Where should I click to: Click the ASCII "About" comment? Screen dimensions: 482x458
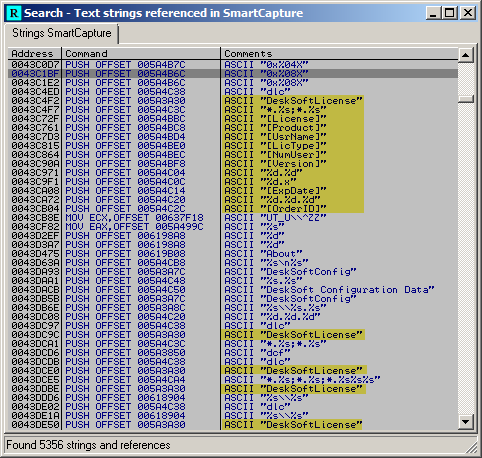tap(263, 254)
